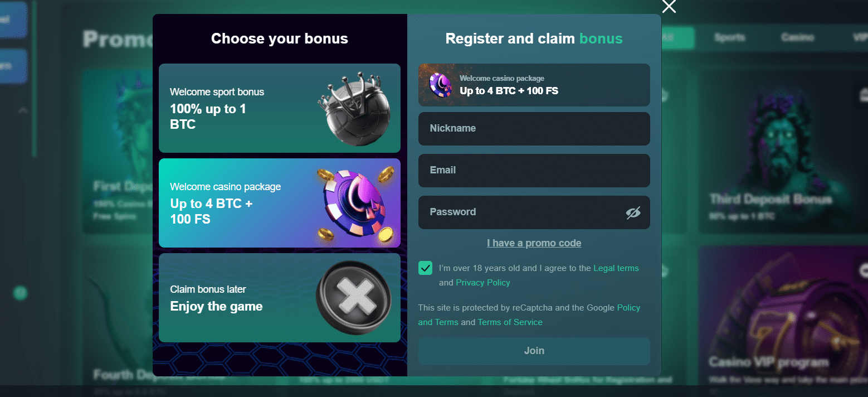The image size is (868, 397).
Task: Click the lower blue sidebar icon
Action: click(x=15, y=66)
